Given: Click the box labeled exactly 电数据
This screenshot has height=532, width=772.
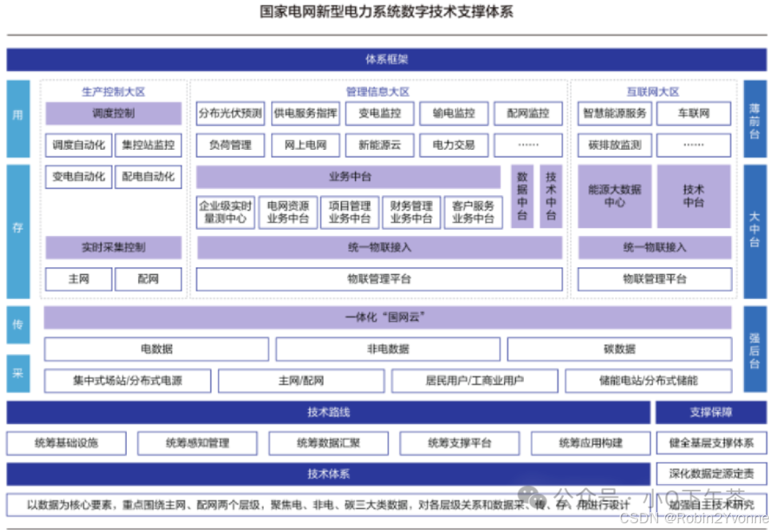Looking at the screenshot, I should [156, 349].
